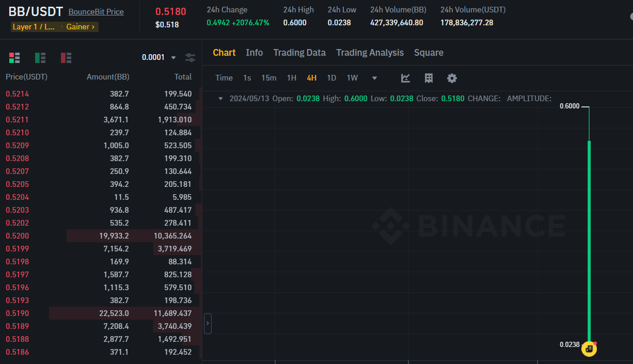Expand the extra timeframe intervals dropdown
Screen dimensions: 633x364
click(x=374, y=77)
